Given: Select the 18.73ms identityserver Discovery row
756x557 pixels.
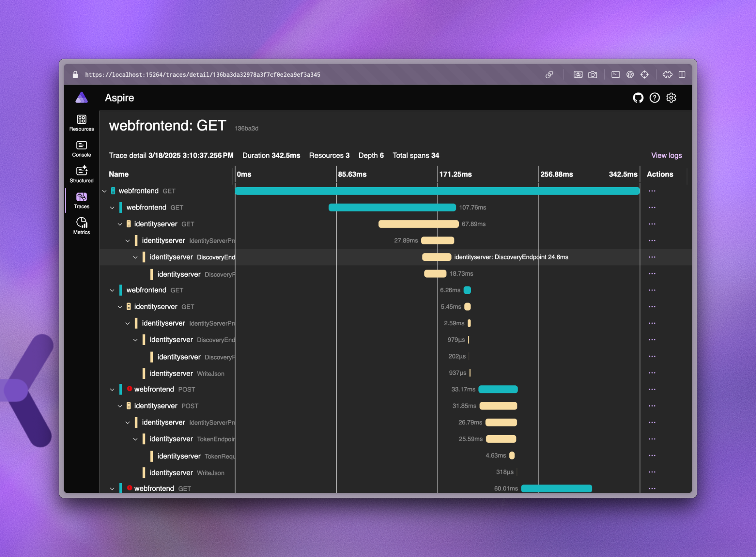Looking at the screenshot, I should 396,274.
